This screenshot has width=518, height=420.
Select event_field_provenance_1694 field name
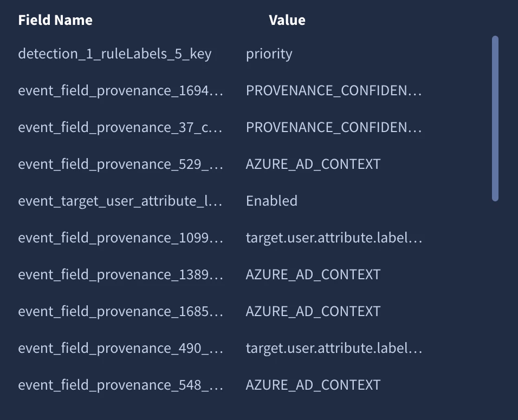121,90
